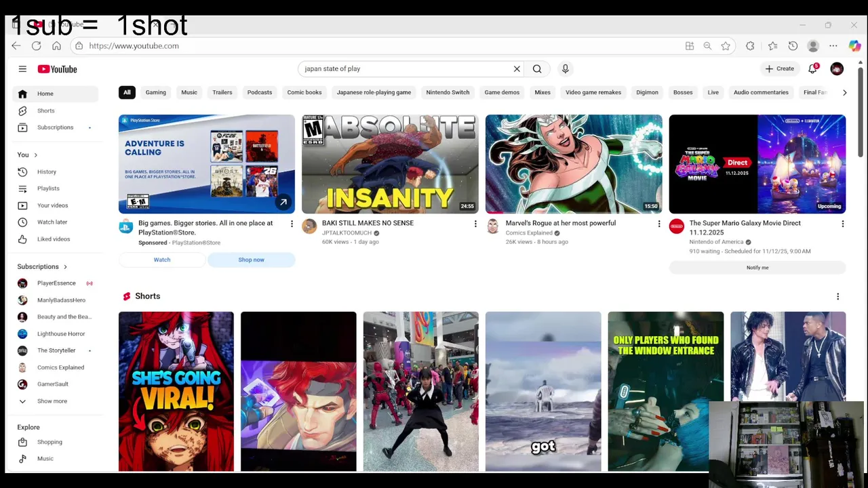The image size is (868, 488).
Task: Open options menu for Marvel's Rogue video
Action: (659, 224)
